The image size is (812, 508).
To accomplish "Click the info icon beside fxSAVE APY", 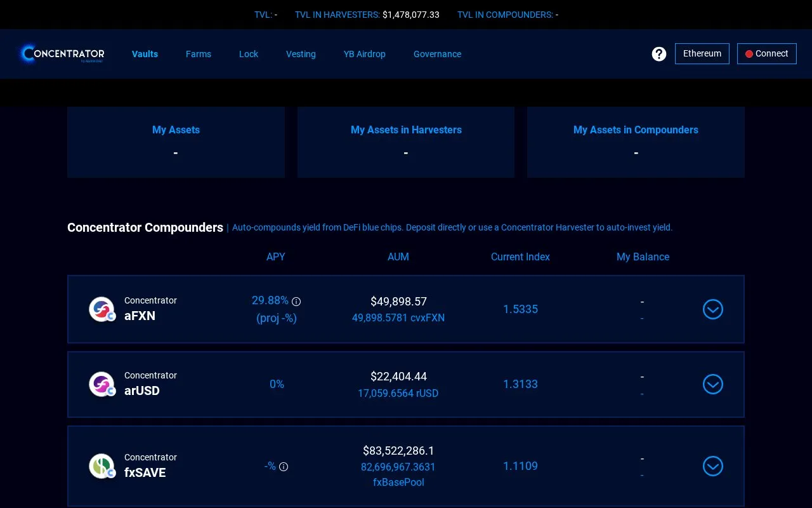I will [x=284, y=467].
